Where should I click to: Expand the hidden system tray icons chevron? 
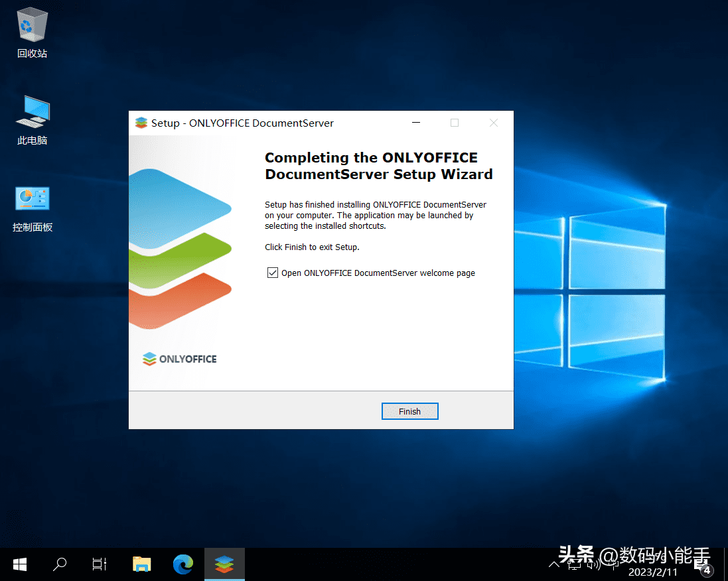point(554,564)
